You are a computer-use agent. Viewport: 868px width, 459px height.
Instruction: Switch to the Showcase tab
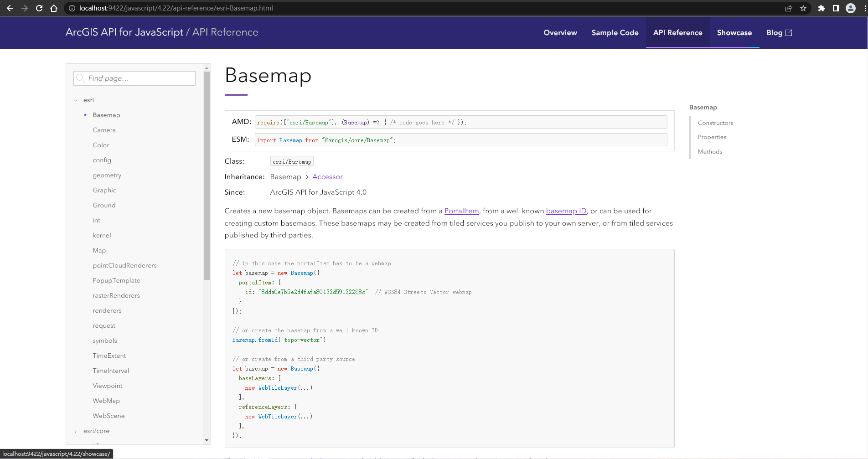coord(734,32)
